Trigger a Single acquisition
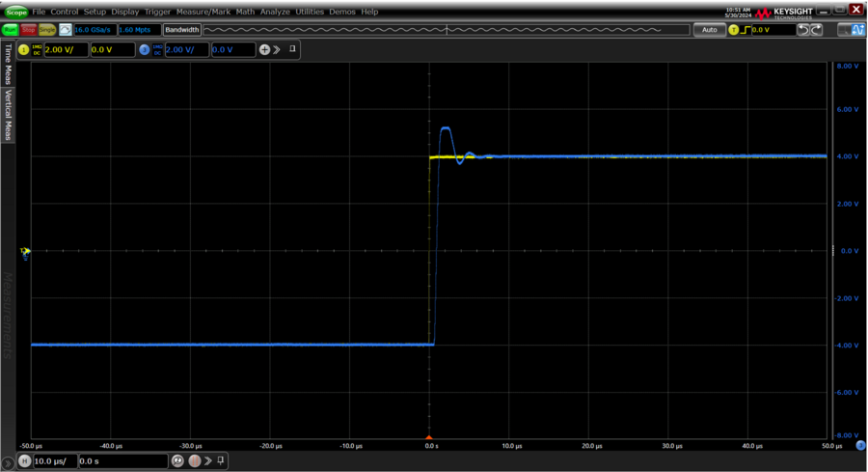Screen dimensions: 868x472 click(x=46, y=30)
